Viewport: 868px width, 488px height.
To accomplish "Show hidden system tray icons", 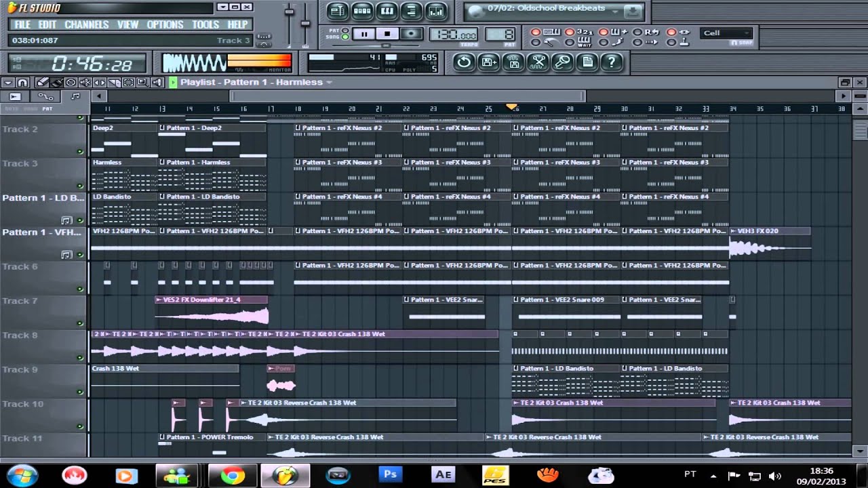I will pyautogui.click(x=714, y=475).
